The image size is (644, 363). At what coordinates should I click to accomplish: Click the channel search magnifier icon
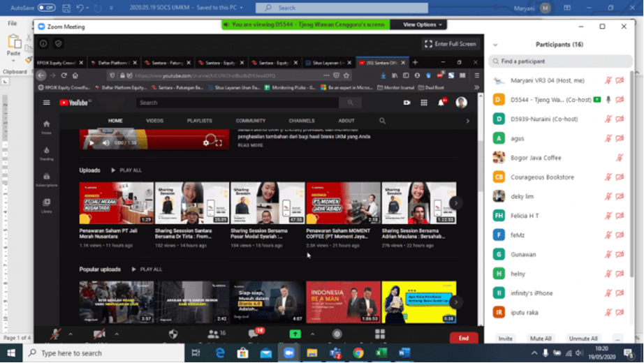(x=382, y=121)
